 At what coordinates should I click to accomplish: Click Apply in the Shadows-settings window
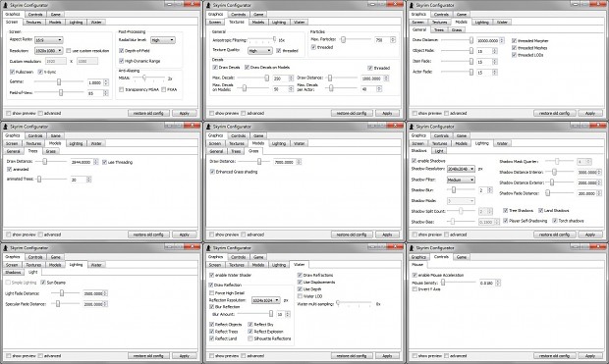click(x=590, y=234)
